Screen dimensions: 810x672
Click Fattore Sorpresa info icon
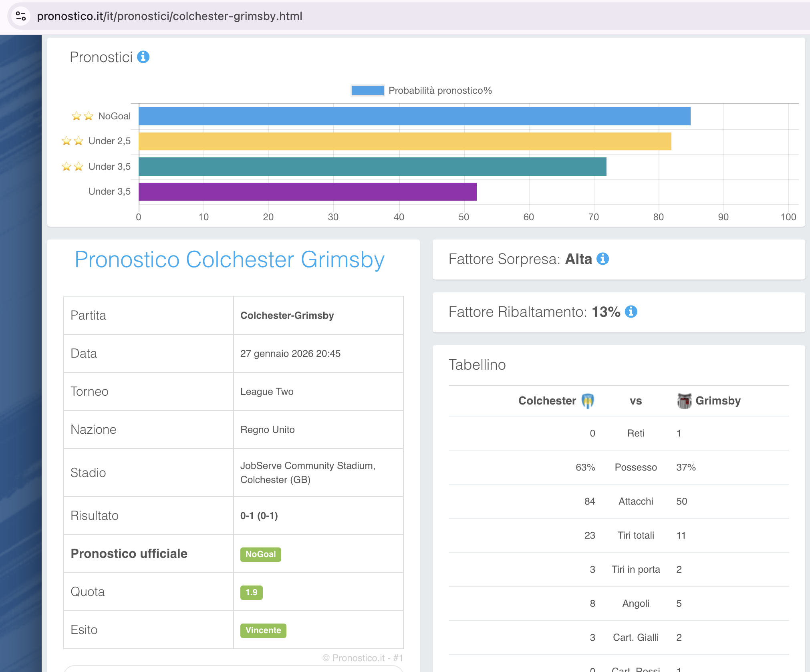602,259
